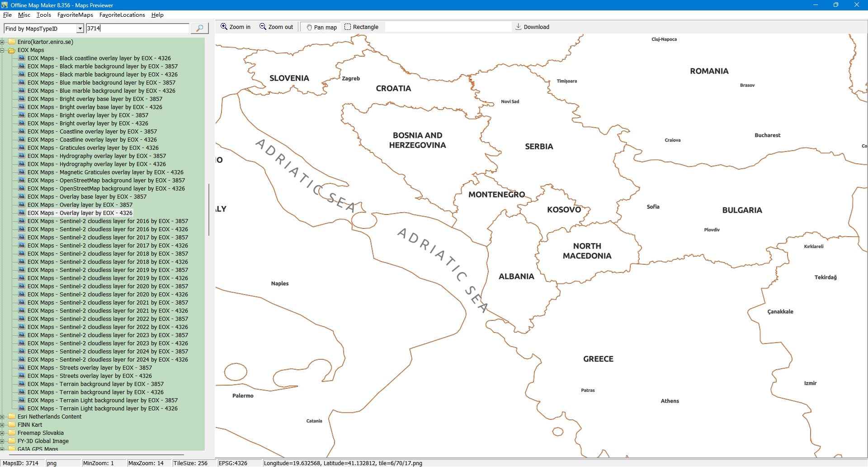
Task: Collapse the EOX Maps tree node
Action: point(2,50)
